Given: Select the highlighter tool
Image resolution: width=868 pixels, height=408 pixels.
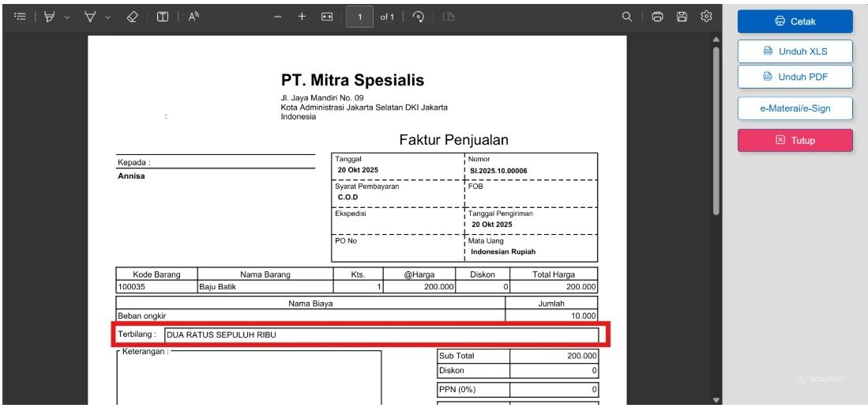Looking at the screenshot, I should pyautogui.click(x=50, y=17).
